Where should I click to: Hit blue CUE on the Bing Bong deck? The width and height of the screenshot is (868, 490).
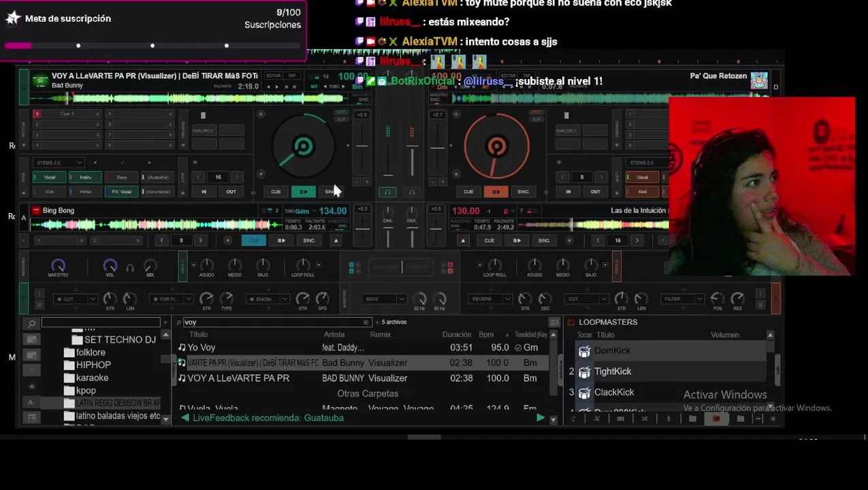click(253, 240)
